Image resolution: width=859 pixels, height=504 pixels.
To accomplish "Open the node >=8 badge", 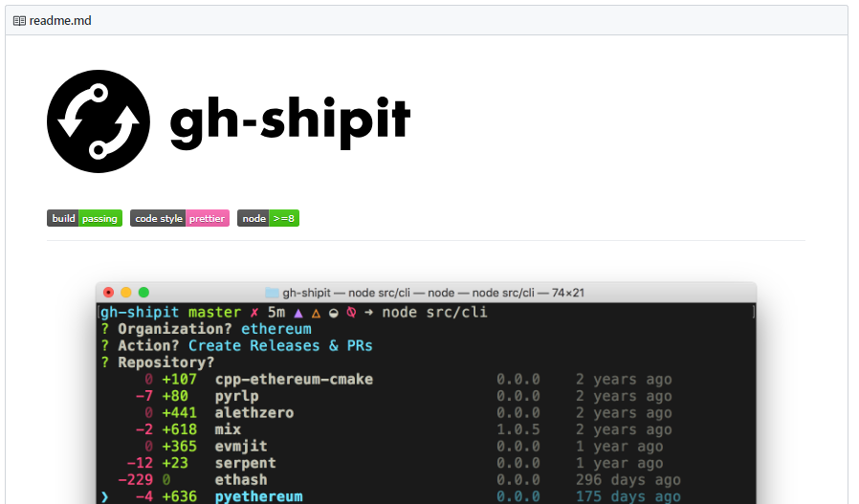I will [269, 218].
